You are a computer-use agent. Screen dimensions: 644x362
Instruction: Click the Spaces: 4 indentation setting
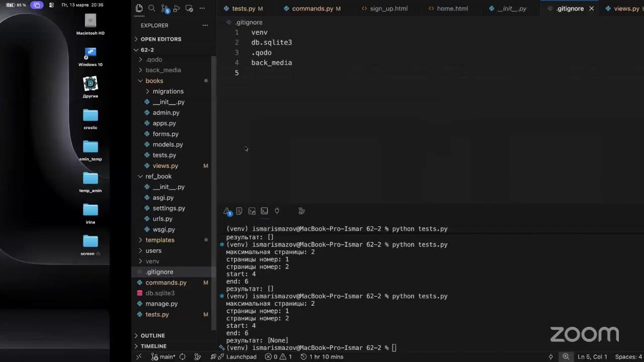629,356
